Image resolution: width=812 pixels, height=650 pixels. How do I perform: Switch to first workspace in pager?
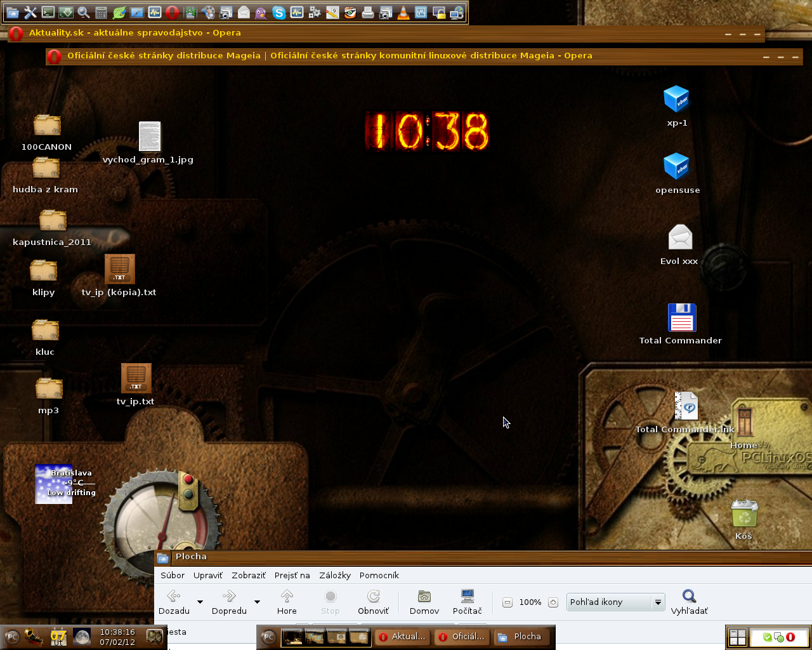click(292, 637)
